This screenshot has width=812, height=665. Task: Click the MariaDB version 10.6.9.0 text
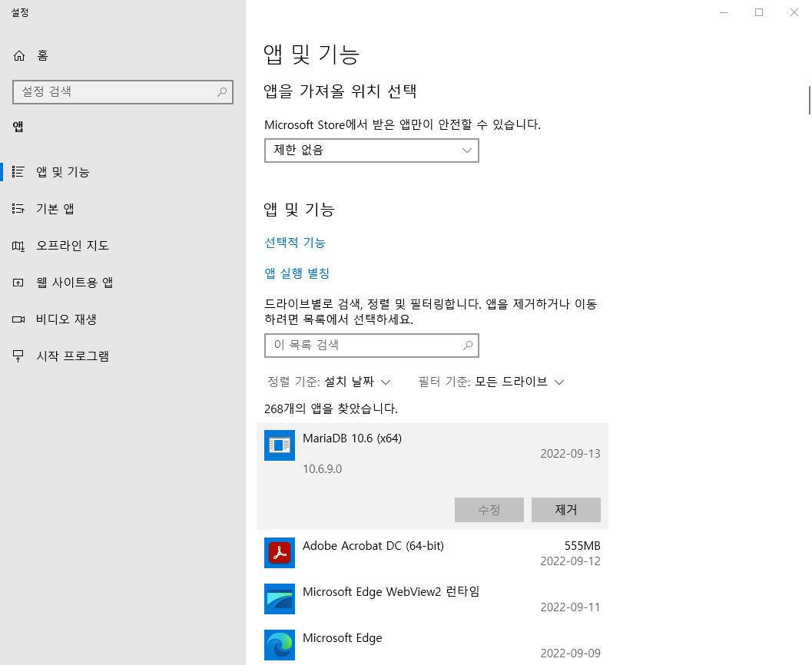point(322,469)
